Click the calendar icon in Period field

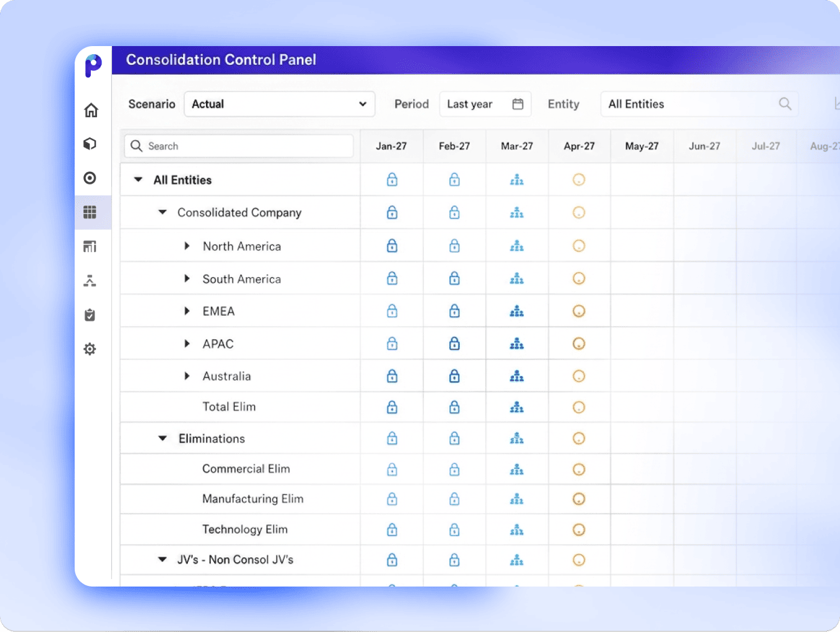pos(518,104)
